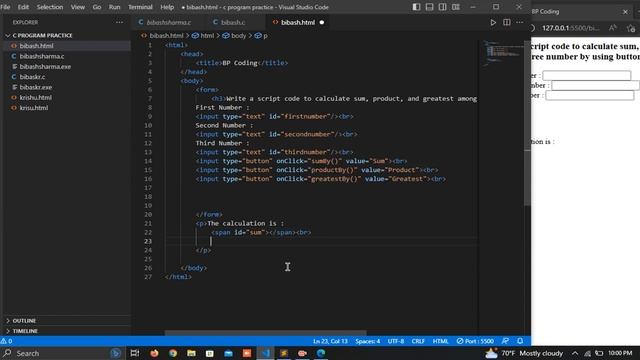The image size is (640, 360).
Task: Open bibashsharma.exe in Explorer
Action: 45,67
